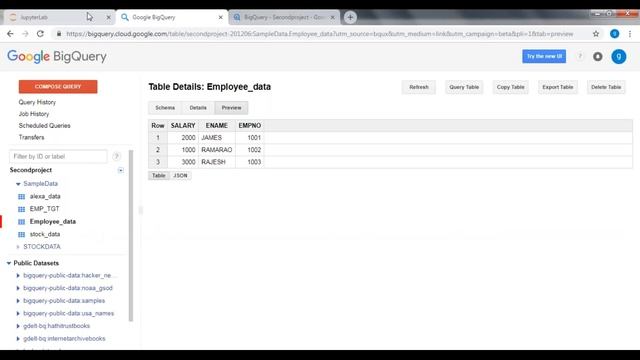Click table icon beside alexa_data
The width and height of the screenshot is (640, 360).
(22, 197)
